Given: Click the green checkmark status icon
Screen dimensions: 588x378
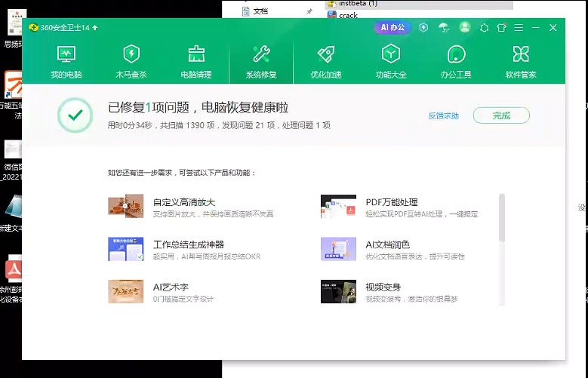Looking at the screenshot, I should click(x=75, y=115).
